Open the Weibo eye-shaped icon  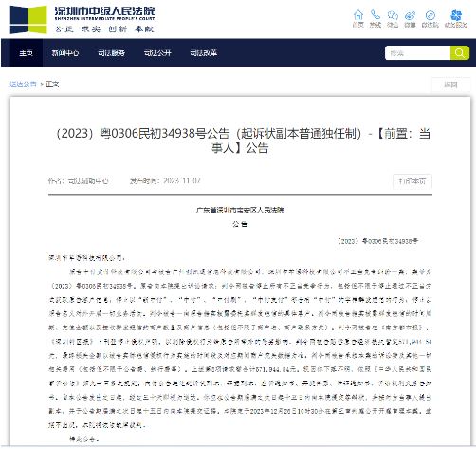pos(410,15)
